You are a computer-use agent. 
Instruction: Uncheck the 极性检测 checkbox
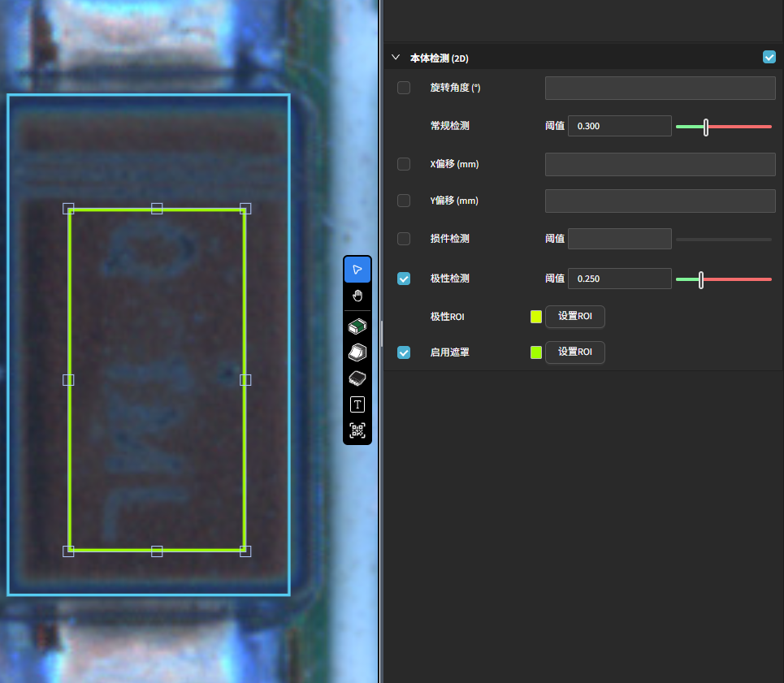tap(404, 279)
